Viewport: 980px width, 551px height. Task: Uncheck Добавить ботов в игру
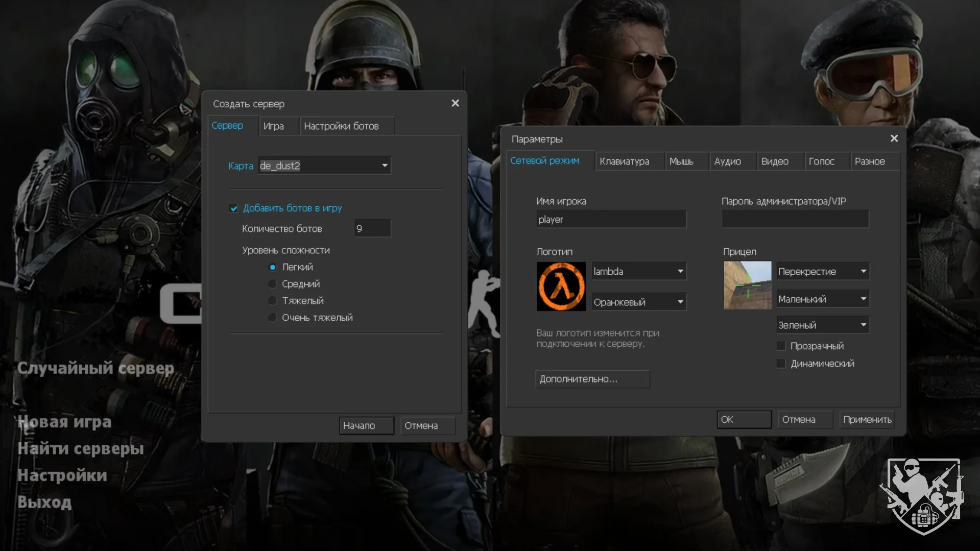click(x=234, y=208)
